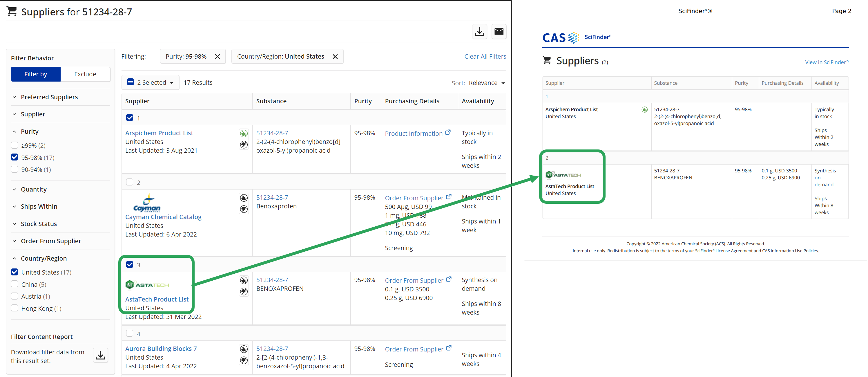The image size is (868, 377).
Task: Check the Austria country filter
Action: pos(15,296)
